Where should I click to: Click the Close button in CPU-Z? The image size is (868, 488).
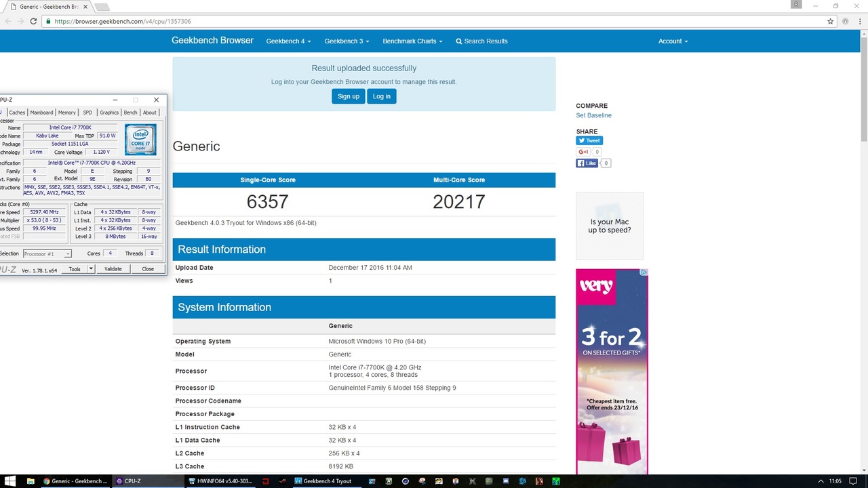click(x=148, y=269)
